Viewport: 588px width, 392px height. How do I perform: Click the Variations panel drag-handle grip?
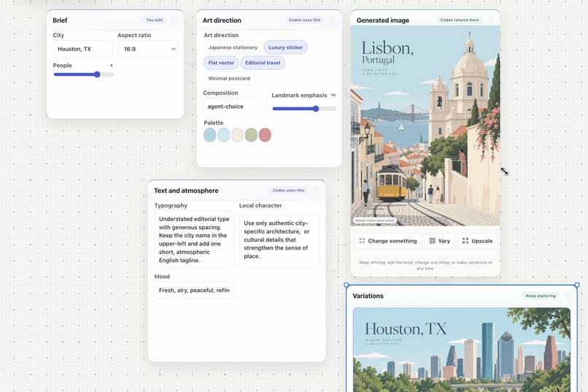568,296
